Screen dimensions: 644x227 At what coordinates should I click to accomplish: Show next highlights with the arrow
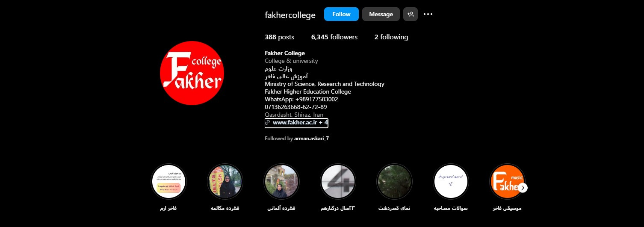[523, 188]
